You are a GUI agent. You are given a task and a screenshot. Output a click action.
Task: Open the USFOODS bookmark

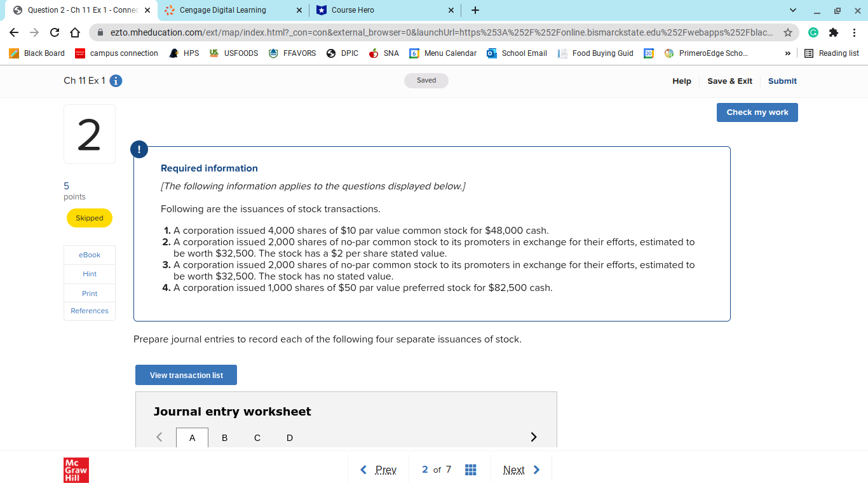coord(234,53)
